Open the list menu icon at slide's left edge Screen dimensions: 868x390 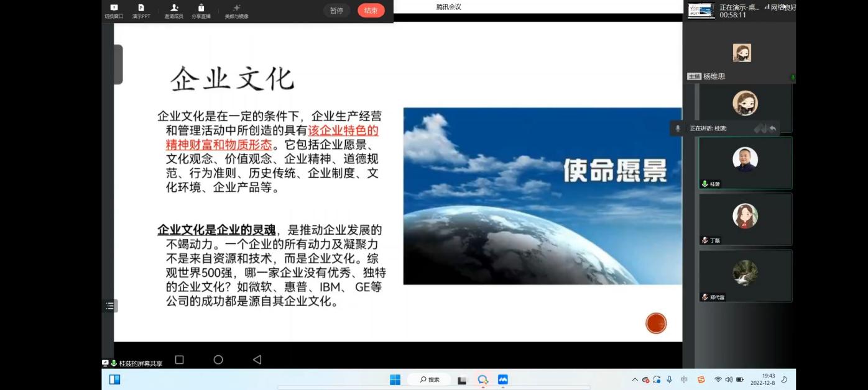pos(110,306)
